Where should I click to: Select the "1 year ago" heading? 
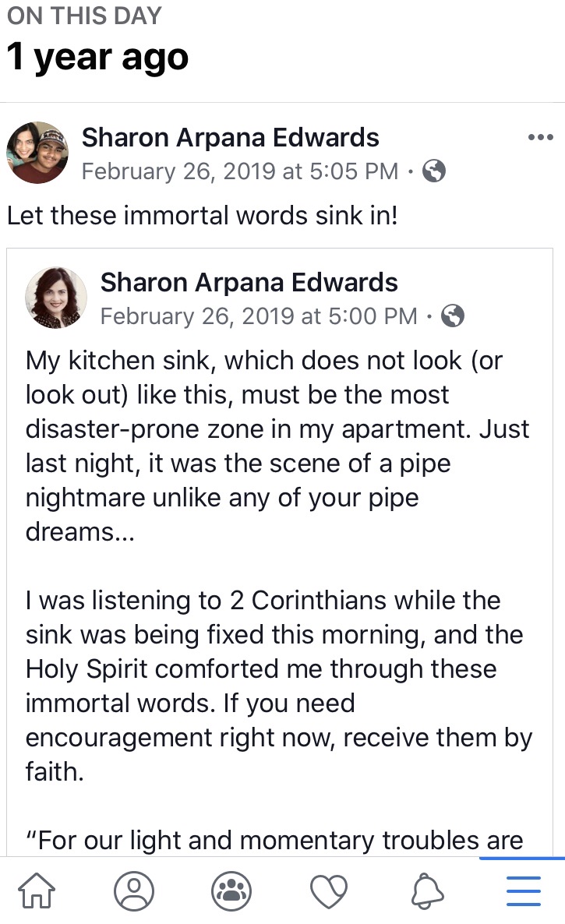[98, 58]
